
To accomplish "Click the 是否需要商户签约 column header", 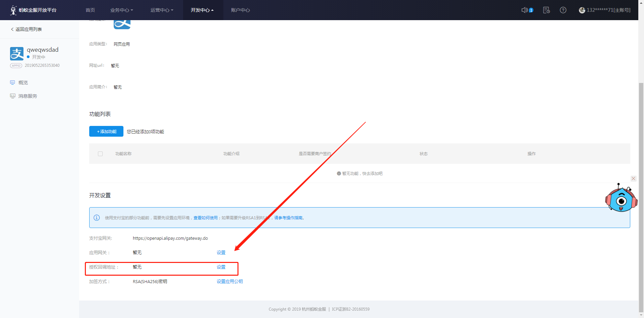I will pyautogui.click(x=315, y=154).
